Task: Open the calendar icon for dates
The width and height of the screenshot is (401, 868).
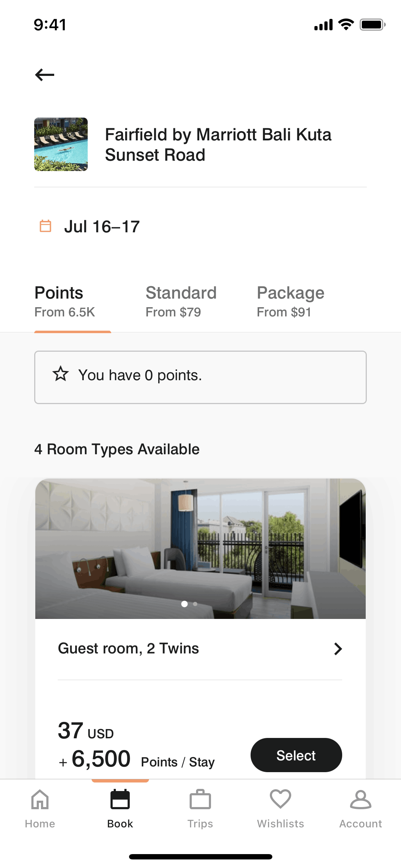Action: (45, 226)
